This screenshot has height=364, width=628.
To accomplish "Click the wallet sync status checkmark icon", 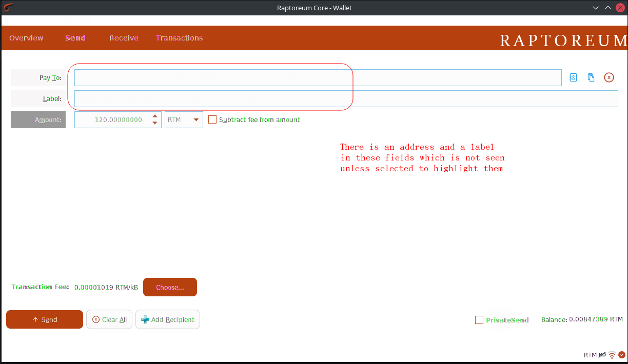I will [622, 354].
